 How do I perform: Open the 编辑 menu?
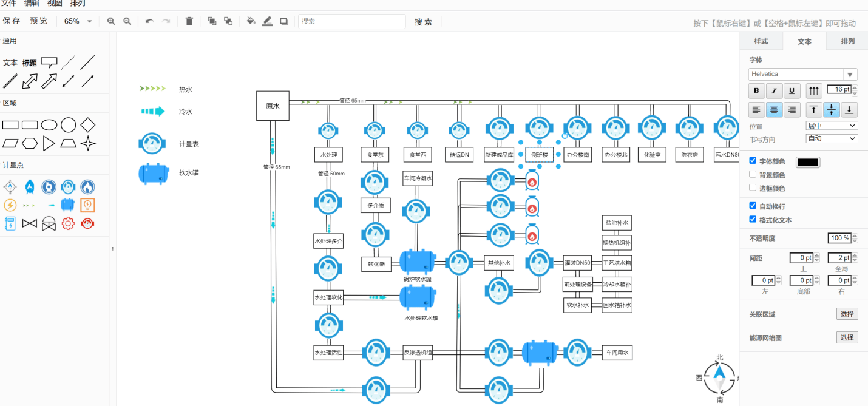pos(32,4)
